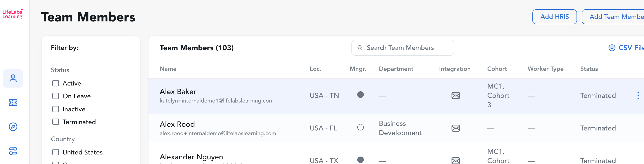Click the Add Team Member button
Image resolution: width=644 pixels, height=164 pixels.
[x=613, y=17]
